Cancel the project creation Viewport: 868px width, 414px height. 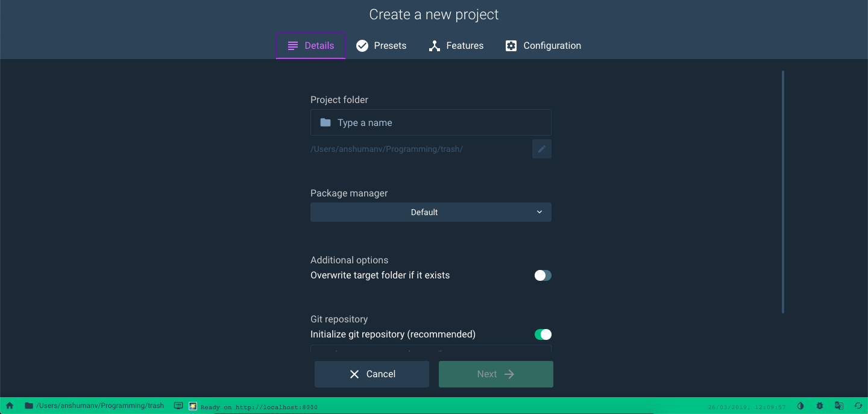click(371, 374)
